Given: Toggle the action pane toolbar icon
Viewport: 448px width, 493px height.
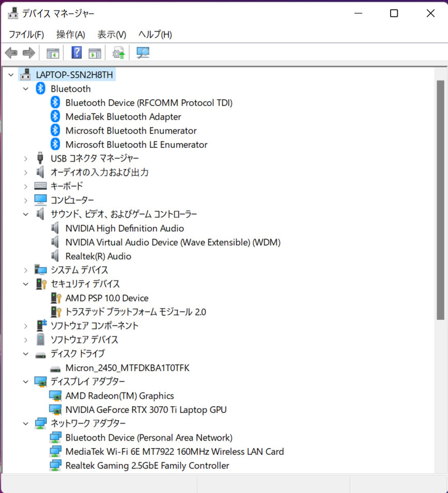Looking at the screenshot, I should click(95, 53).
